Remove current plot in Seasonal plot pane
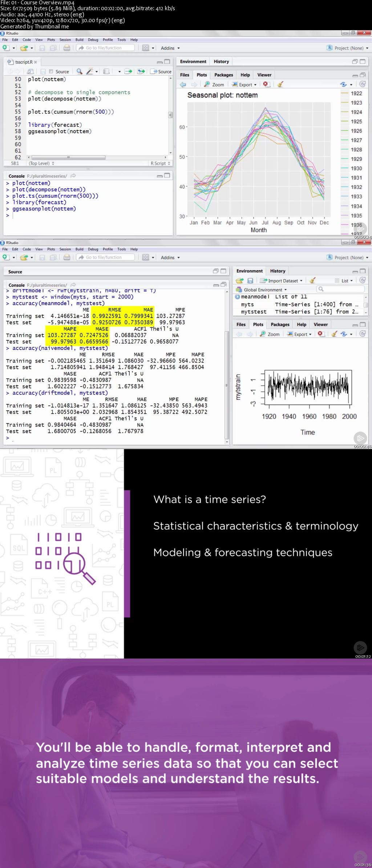This screenshot has height=868, width=372. 266,84
